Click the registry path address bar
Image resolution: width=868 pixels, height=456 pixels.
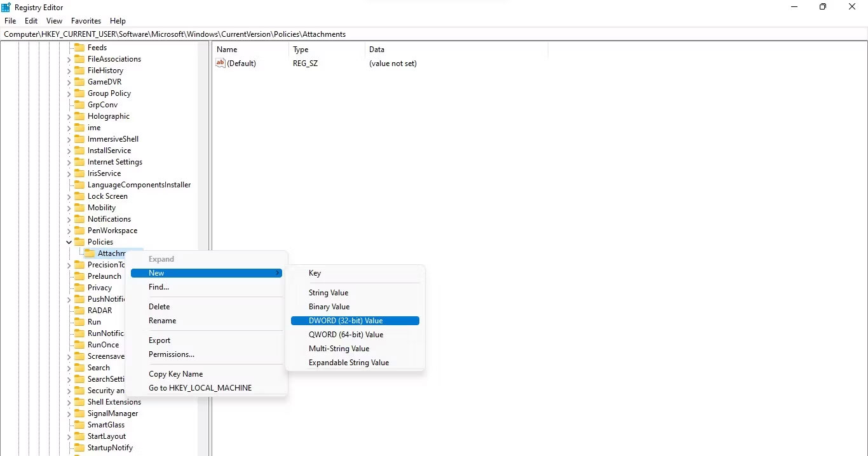[x=254, y=34]
